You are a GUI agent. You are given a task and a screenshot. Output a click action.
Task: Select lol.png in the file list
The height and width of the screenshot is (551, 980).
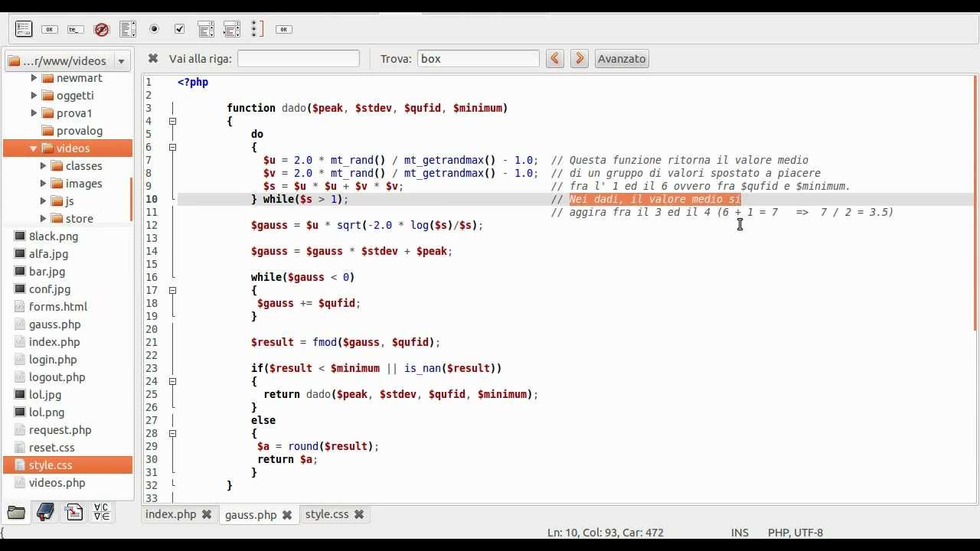tap(47, 412)
